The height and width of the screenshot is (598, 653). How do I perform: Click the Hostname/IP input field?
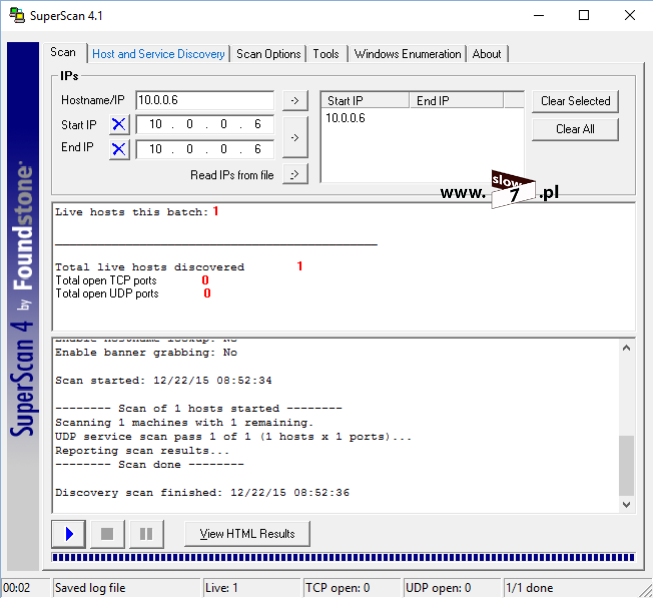click(x=204, y=100)
